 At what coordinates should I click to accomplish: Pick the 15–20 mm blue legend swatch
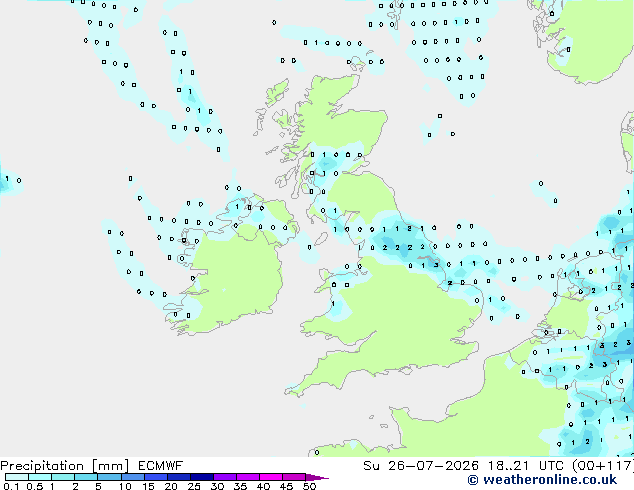click(x=156, y=477)
